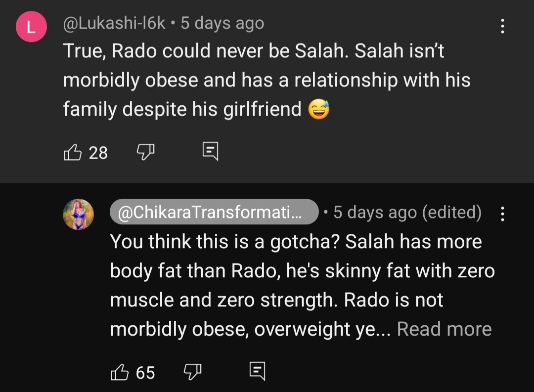
Task: Open the three-dot menu on Lukashi's comment
Action: point(502,26)
